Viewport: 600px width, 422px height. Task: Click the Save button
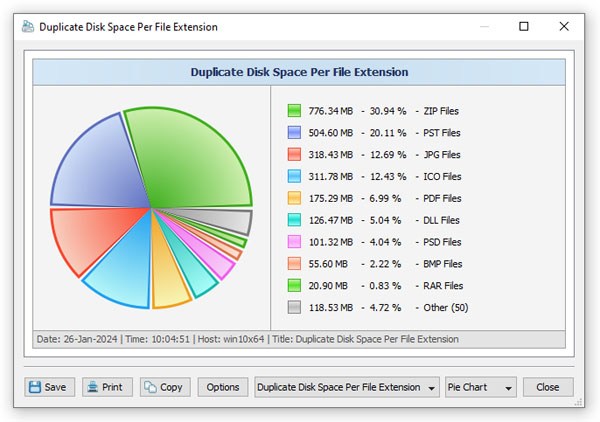(49, 387)
